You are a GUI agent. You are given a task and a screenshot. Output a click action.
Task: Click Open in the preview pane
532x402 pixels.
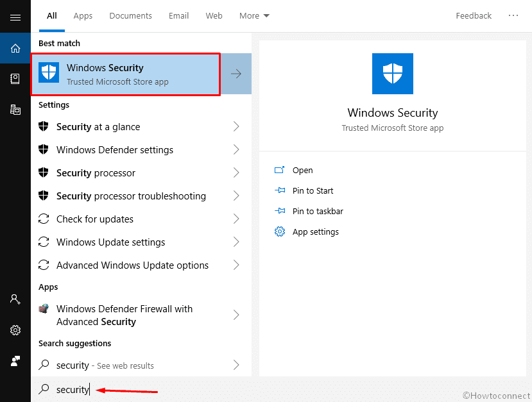pyautogui.click(x=303, y=170)
